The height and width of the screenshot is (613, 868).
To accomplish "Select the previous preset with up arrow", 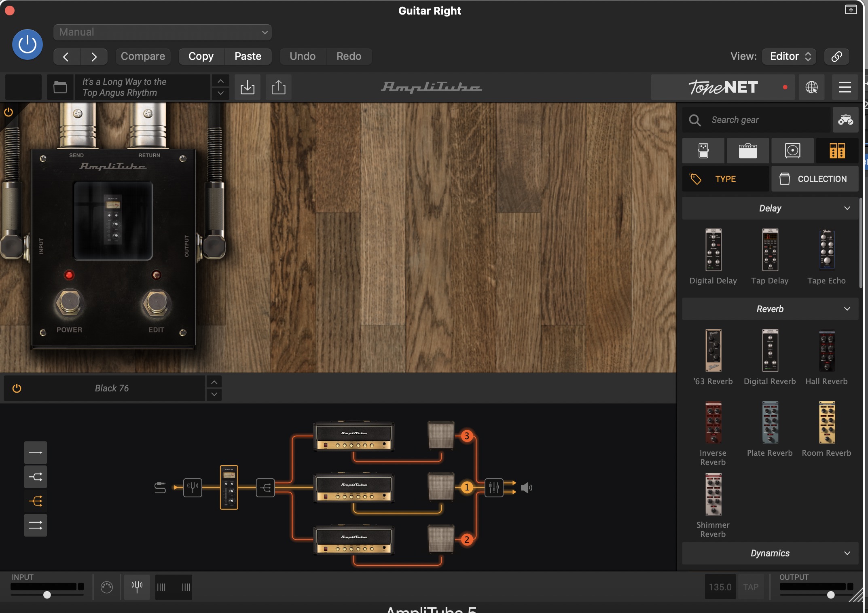I will (x=220, y=81).
